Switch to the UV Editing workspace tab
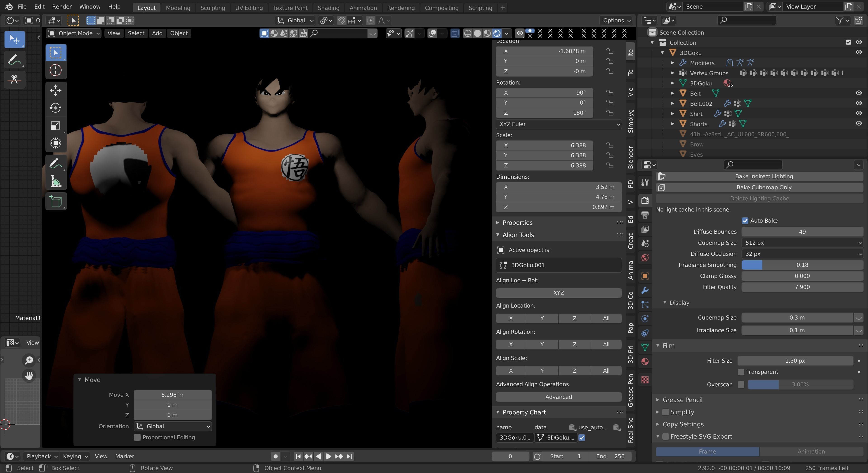This screenshot has height=473, width=868. tap(249, 7)
